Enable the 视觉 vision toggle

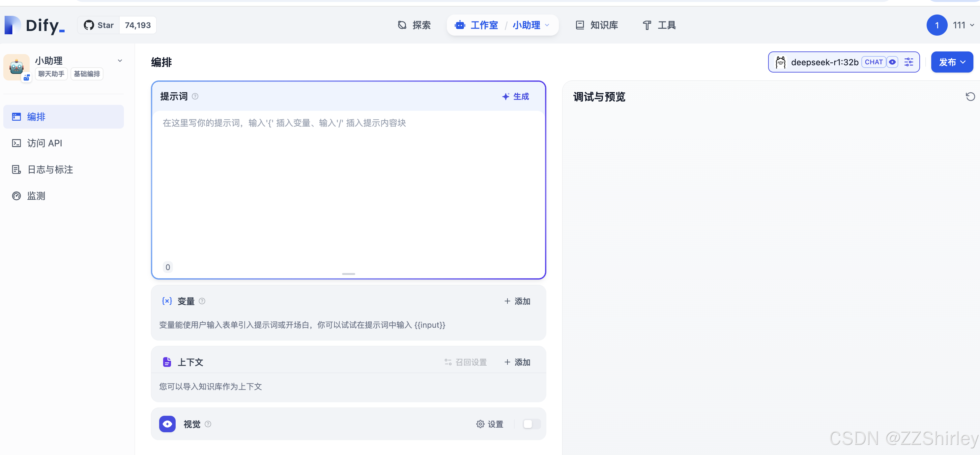531,424
